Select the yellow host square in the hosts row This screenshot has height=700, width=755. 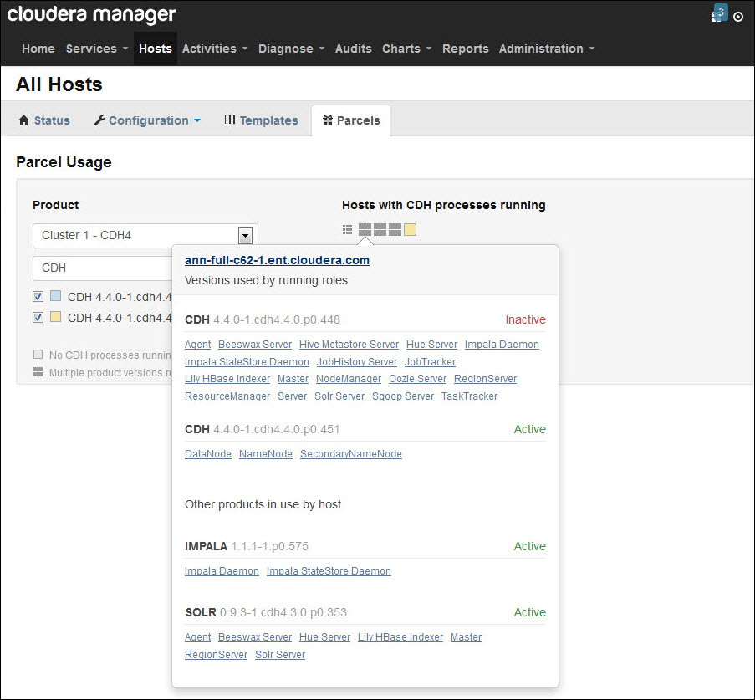click(x=410, y=229)
